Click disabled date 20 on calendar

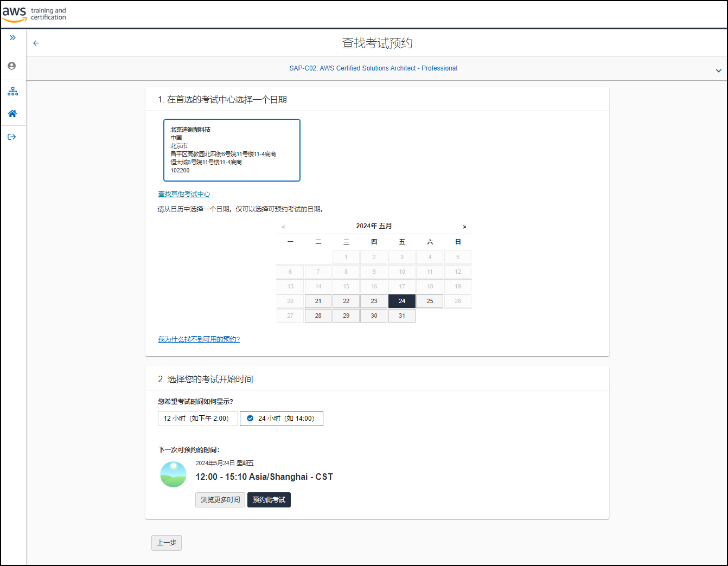pyautogui.click(x=290, y=301)
